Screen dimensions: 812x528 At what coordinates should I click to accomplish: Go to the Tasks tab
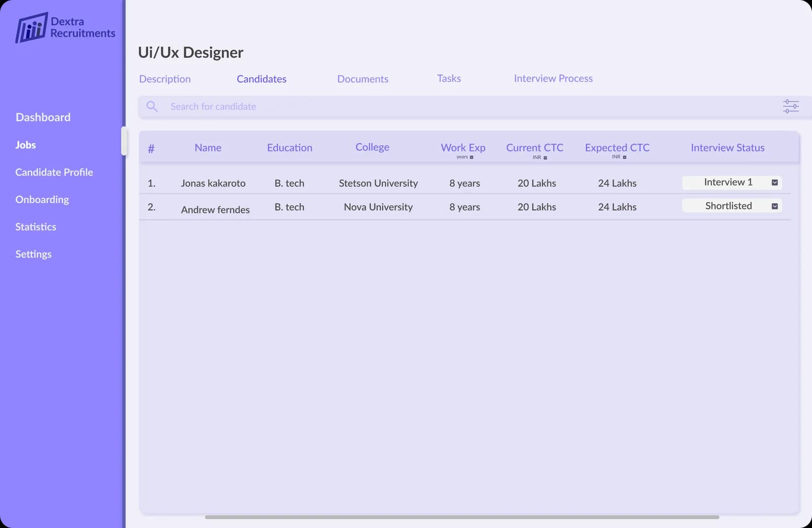[449, 79]
